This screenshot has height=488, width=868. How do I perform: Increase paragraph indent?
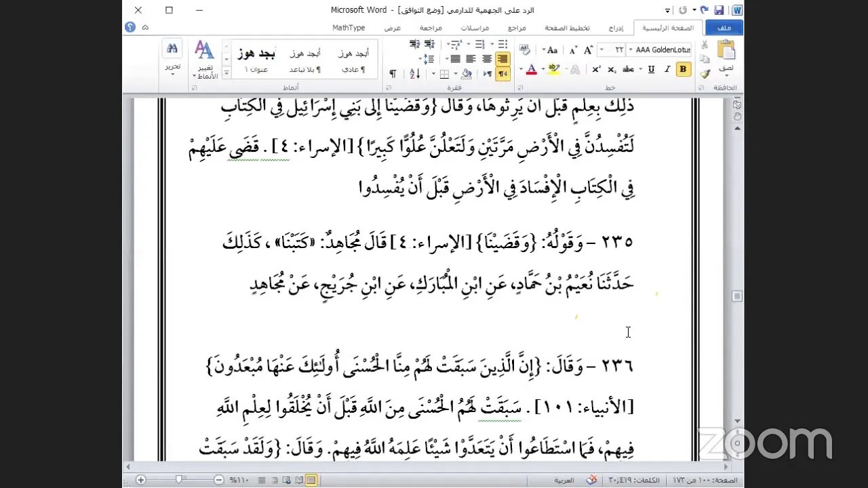(414, 44)
